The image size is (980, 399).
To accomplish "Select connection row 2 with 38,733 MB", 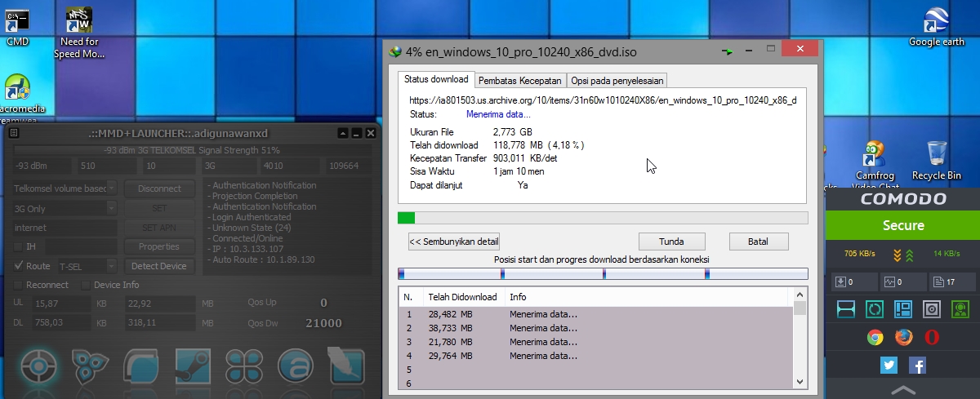I will pyautogui.click(x=595, y=328).
